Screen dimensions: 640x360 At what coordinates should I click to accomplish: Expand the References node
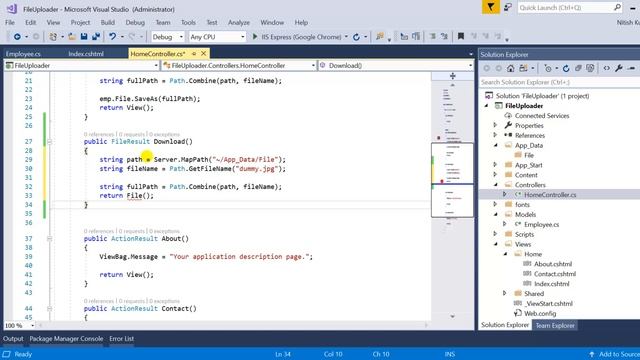click(x=495, y=135)
